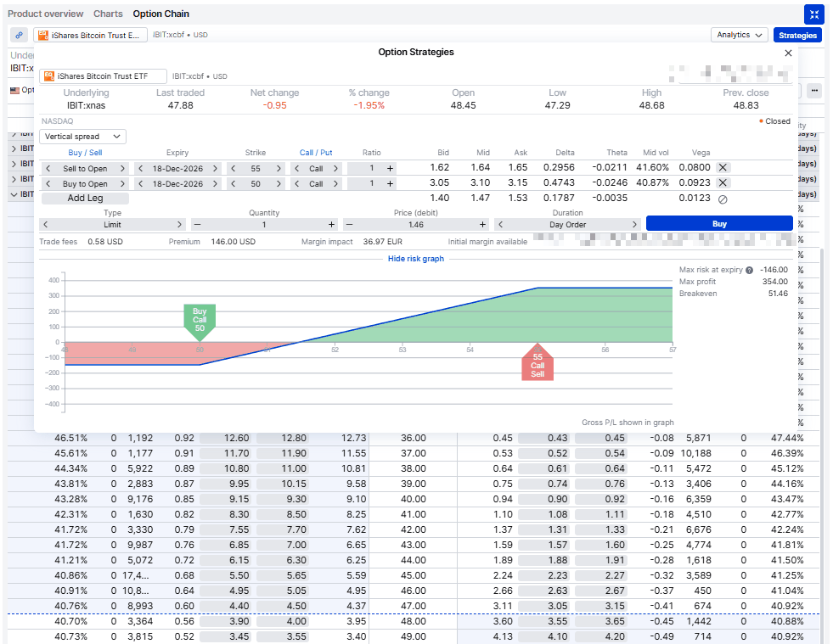833x644 pixels.
Task: Increase the order quantity with plus
Action: pyautogui.click(x=331, y=225)
